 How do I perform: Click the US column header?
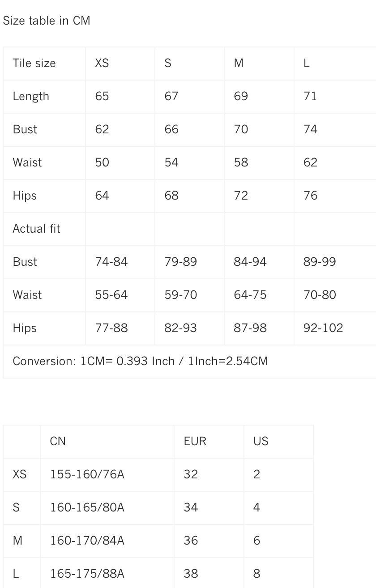point(261,441)
